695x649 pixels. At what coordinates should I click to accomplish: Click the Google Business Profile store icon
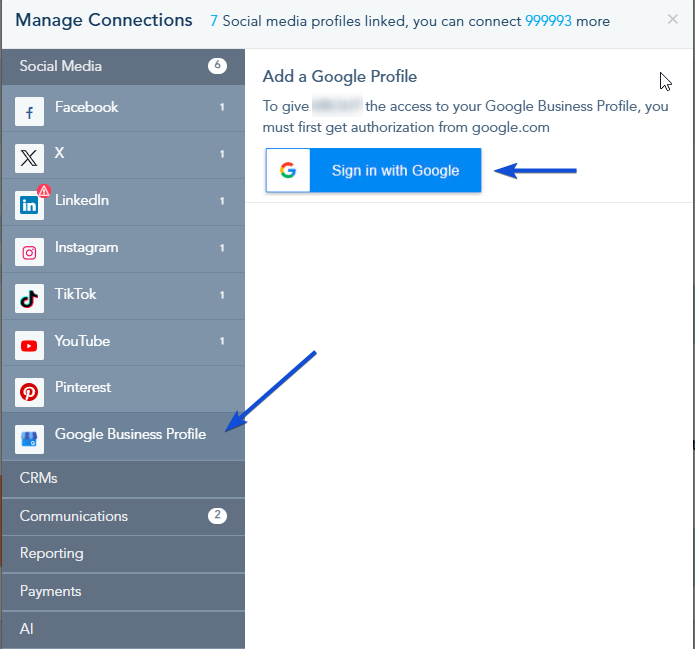tap(29, 439)
